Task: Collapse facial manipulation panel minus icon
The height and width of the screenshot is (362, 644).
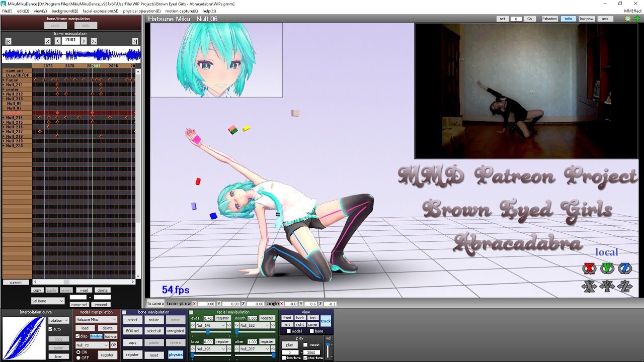Action: (191, 312)
